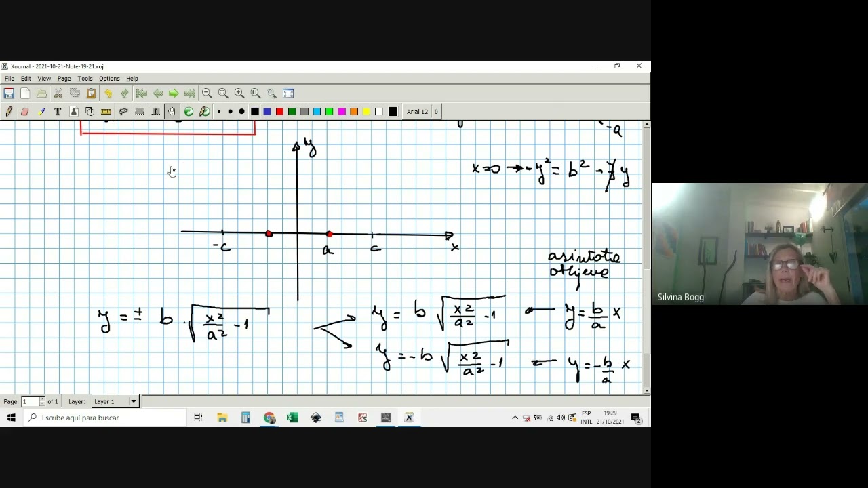
Task: Open the Options menu
Action: pyautogui.click(x=109, y=79)
